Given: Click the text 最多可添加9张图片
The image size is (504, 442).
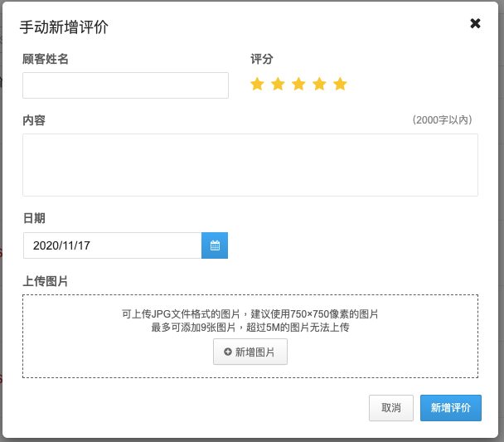Looking at the screenshot, I should (193, 328).
